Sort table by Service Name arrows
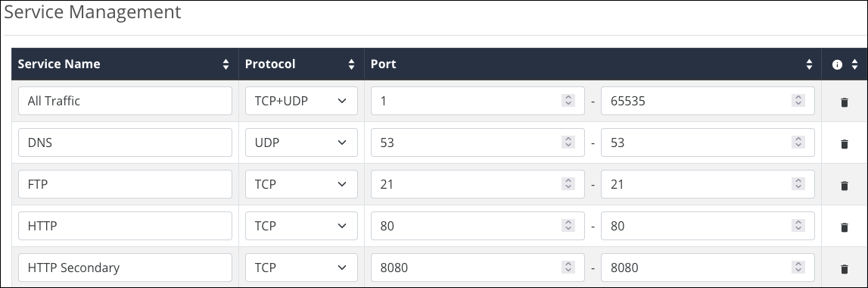Image resolution: width=868 pixels, height=288 pixels. pos(226,64)
